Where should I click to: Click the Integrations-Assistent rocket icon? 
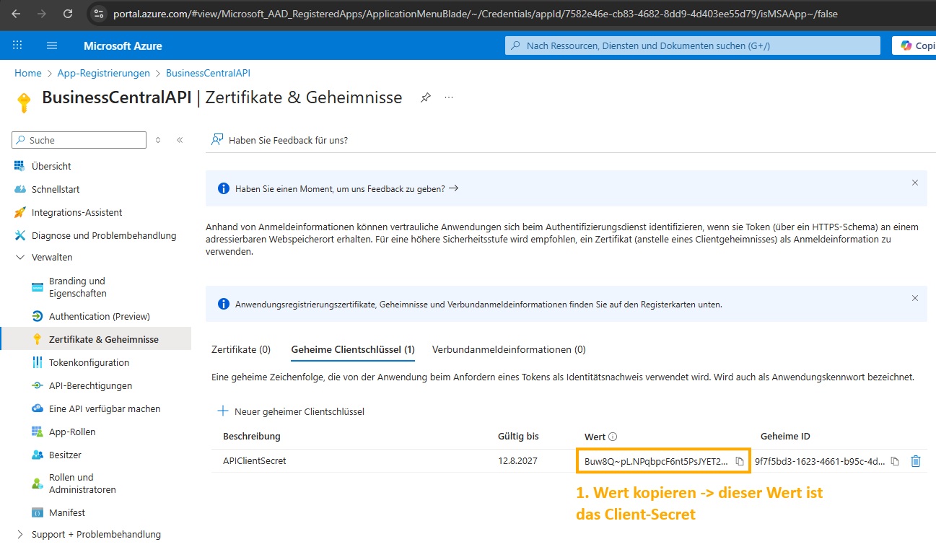coord(19,212)
